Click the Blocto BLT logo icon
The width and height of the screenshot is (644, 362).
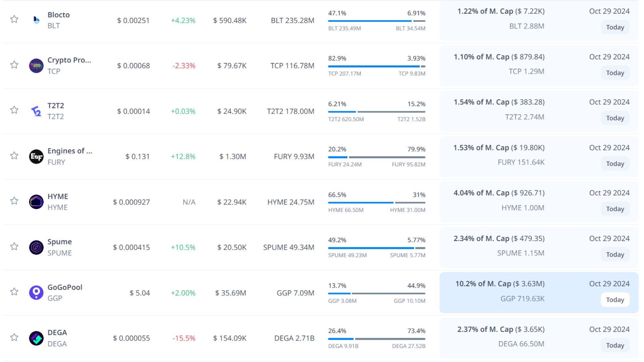[x=36, y=20]
